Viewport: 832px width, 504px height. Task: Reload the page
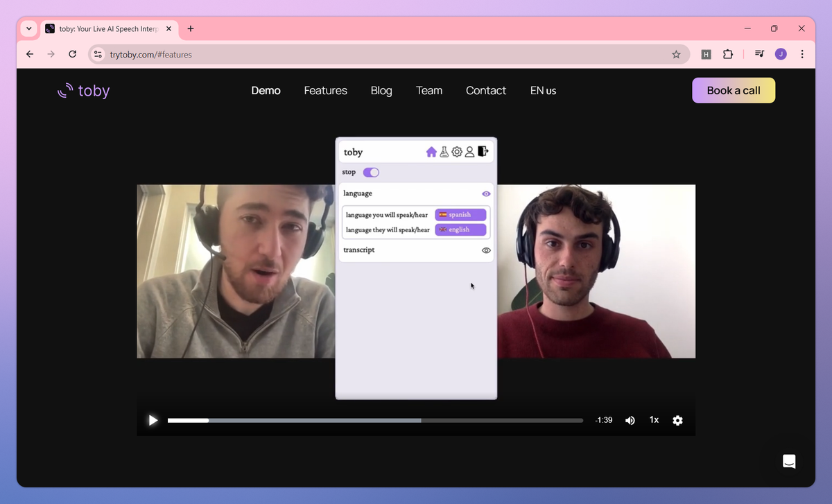(x=72, y=54)
